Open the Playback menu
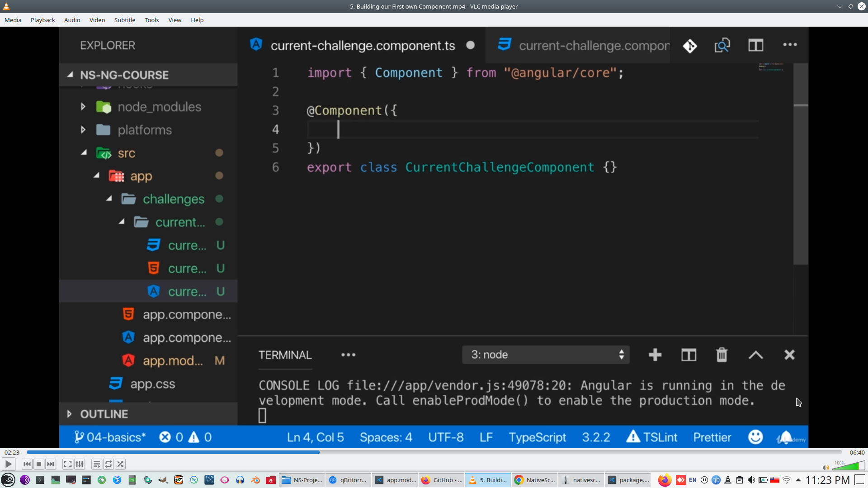The width and height of the screenshot is (868, 488). [x=42, y=20]
